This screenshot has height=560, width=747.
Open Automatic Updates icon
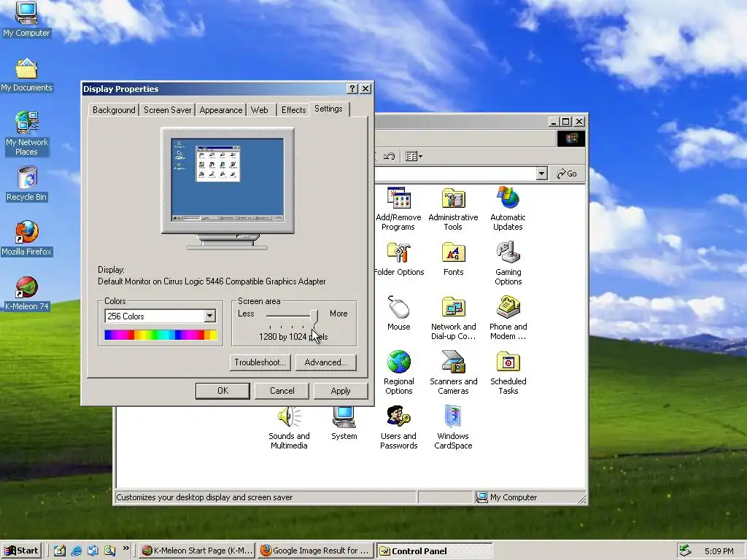[508, 209]
